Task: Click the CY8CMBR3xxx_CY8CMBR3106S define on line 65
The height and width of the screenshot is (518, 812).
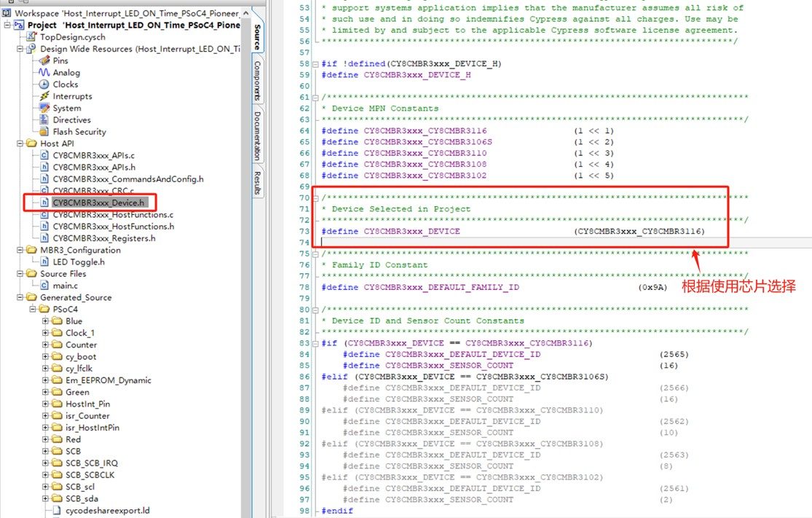Action: (427, 142)
